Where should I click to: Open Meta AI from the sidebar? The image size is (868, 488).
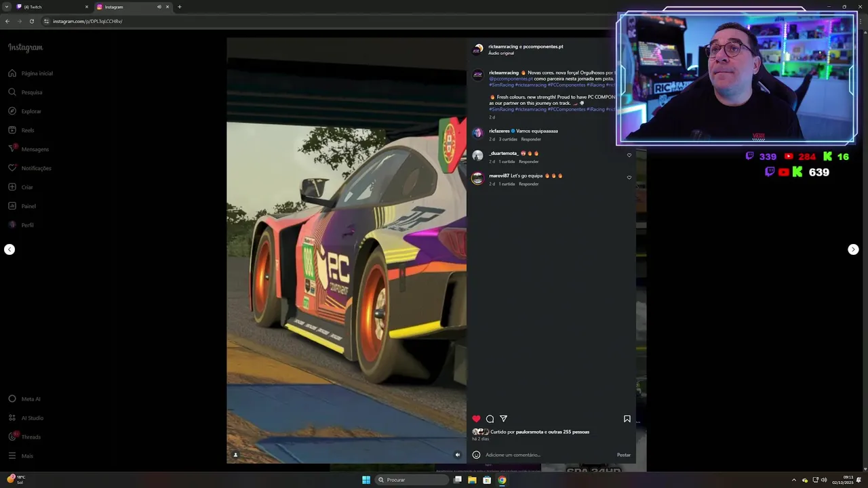pyautogui.click(x=24, y=399)
